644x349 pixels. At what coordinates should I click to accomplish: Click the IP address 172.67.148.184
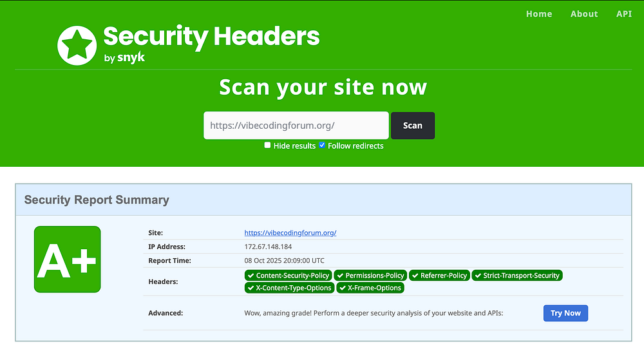pyautogui.click(x=268, y=247)
